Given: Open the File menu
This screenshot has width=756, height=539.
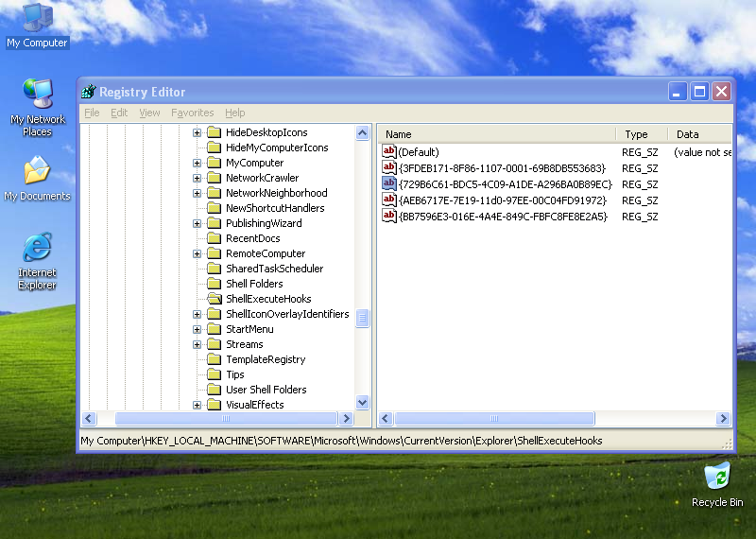Looking at the screenshot, I should click(x=92, y=113).
